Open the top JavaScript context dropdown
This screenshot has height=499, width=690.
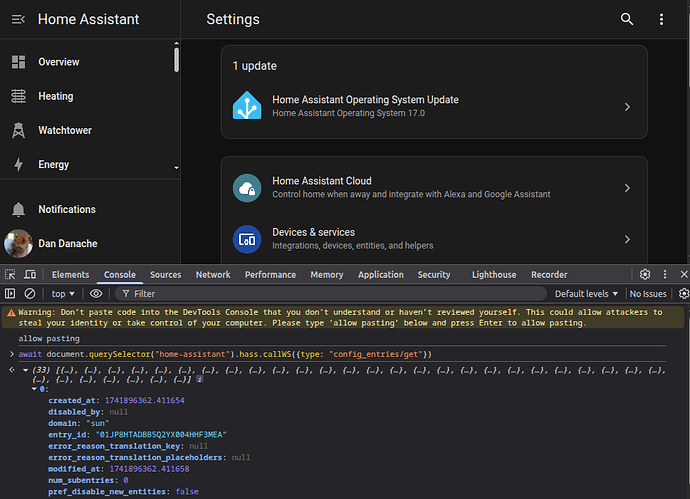pos(62,294)
